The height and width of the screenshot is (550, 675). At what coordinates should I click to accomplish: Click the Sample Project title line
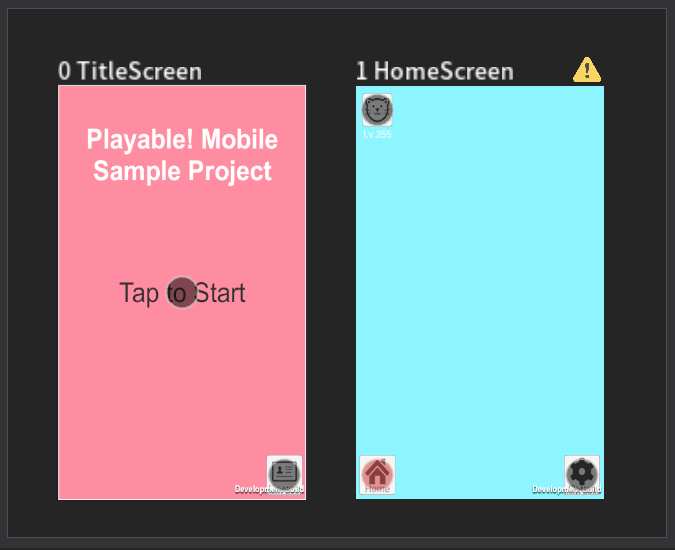tap(182, 171)
